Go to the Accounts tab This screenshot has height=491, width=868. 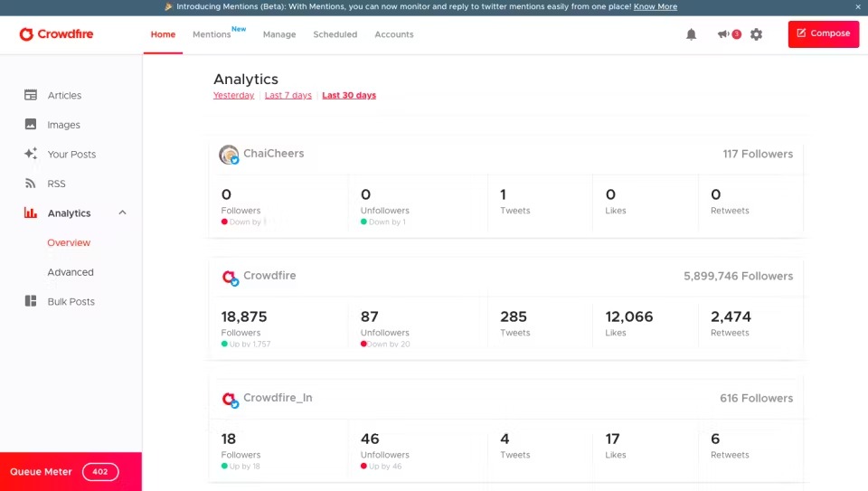(394, 34)
